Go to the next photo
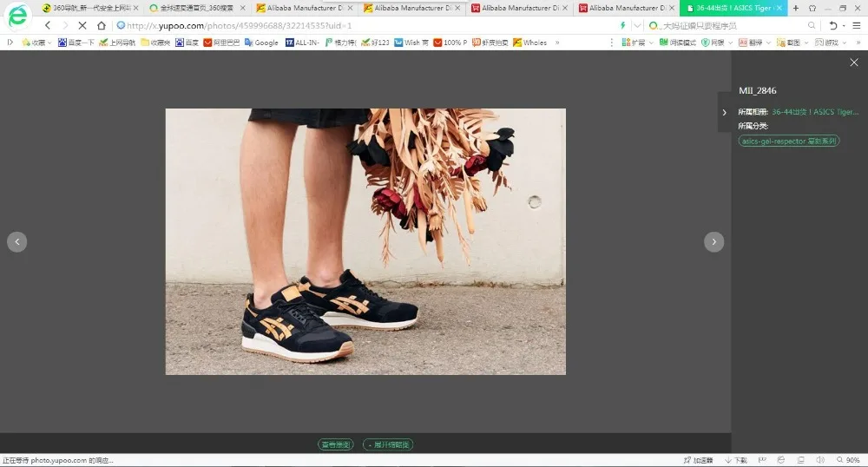Image resolution: width=868 pixels, height=467 pixels. [x=713, y=242]
